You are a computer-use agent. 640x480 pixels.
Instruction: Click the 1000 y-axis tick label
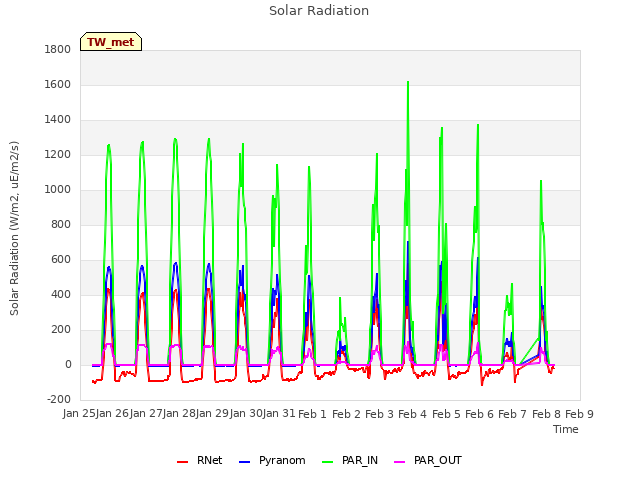pyautogui.click(x=58, y=190)
